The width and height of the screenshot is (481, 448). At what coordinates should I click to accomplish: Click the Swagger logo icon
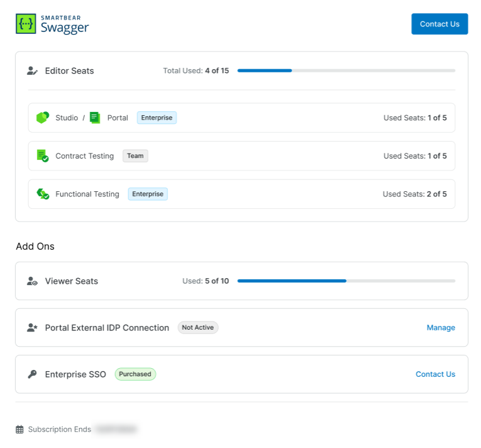click(x=26, y=24)
